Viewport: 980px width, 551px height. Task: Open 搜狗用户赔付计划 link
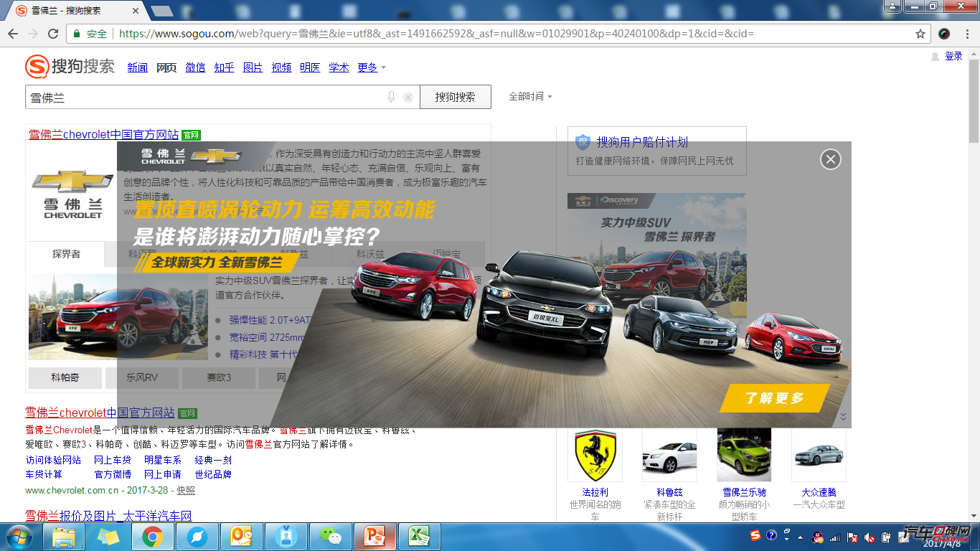(x=642, y=142)
